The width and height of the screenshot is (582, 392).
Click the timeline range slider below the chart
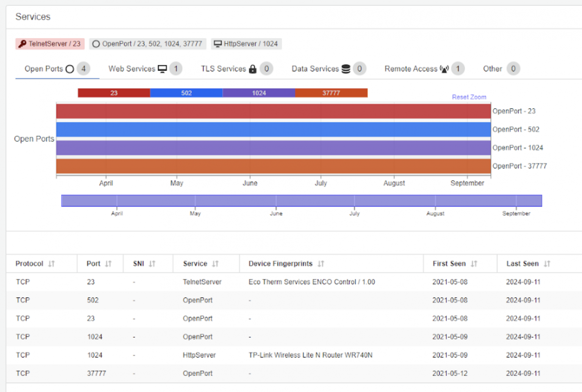click(x=301, y=200)
